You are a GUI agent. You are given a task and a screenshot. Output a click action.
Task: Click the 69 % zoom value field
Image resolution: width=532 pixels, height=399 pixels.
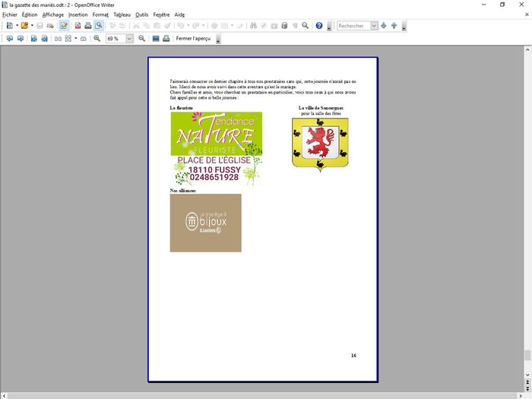tap(116, 39)
